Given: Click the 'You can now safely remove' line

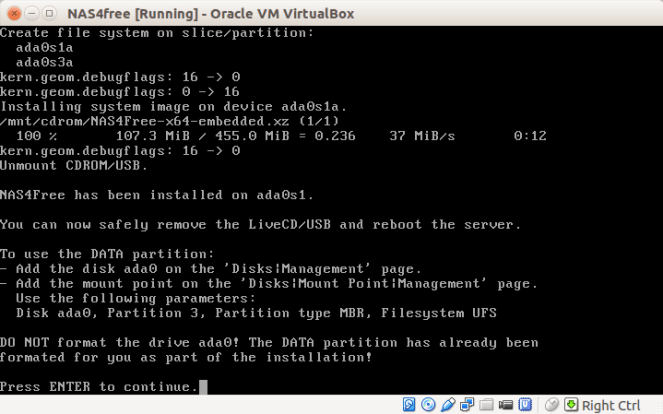Looking at the screenshot, I should pos(260,225).
